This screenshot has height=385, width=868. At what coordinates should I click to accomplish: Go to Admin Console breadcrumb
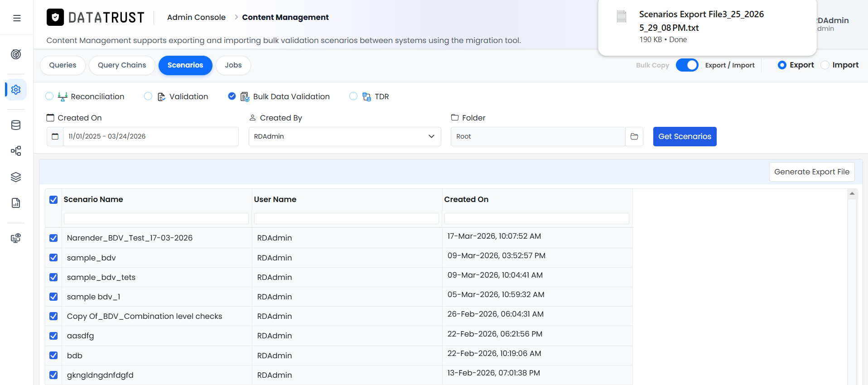coord(196,17)
